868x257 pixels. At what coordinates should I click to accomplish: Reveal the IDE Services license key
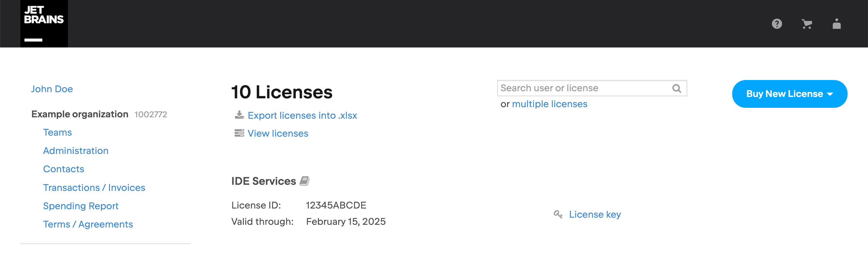595,214
